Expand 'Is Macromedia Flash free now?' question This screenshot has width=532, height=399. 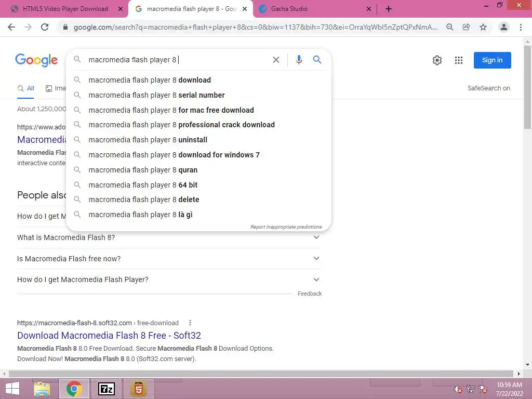pyautogui.click(x=169, y=259)
